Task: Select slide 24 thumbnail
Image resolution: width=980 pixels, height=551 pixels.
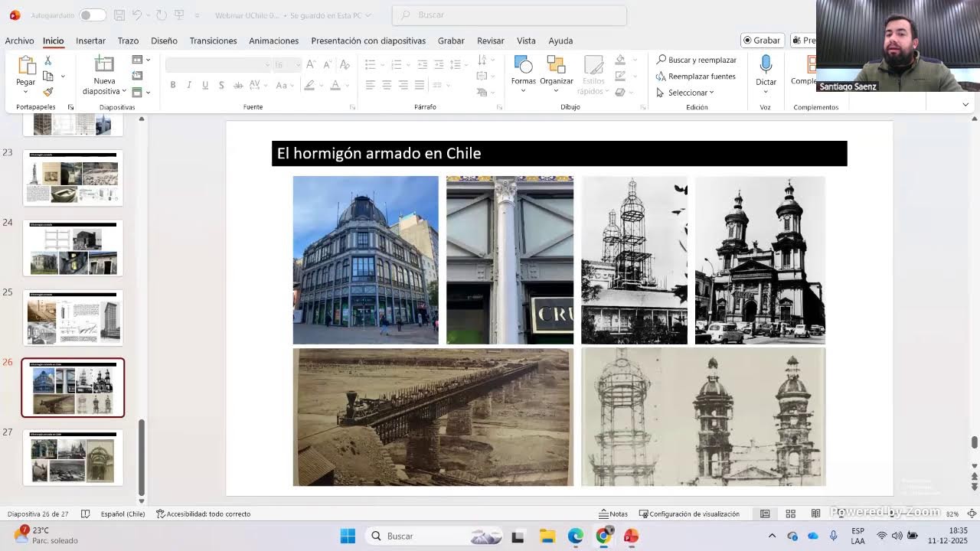Action: click(x=73, y=248)
